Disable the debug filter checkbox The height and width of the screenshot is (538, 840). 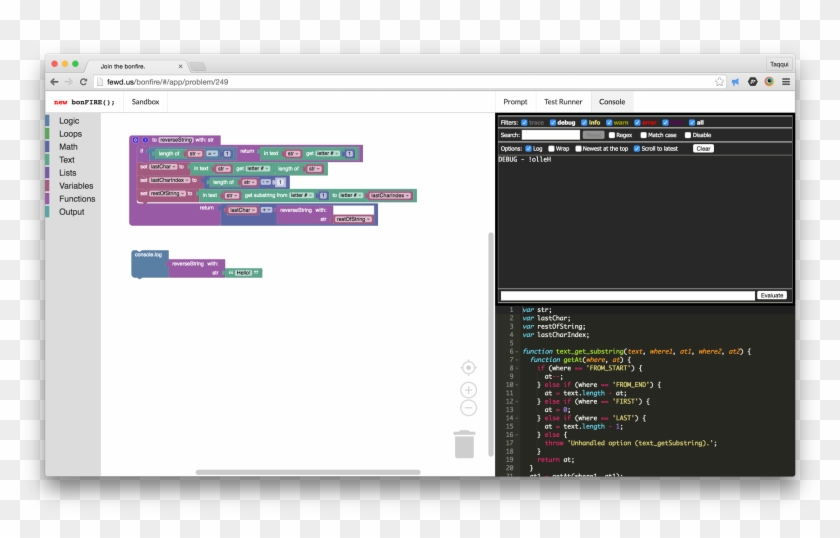point(552,122)
